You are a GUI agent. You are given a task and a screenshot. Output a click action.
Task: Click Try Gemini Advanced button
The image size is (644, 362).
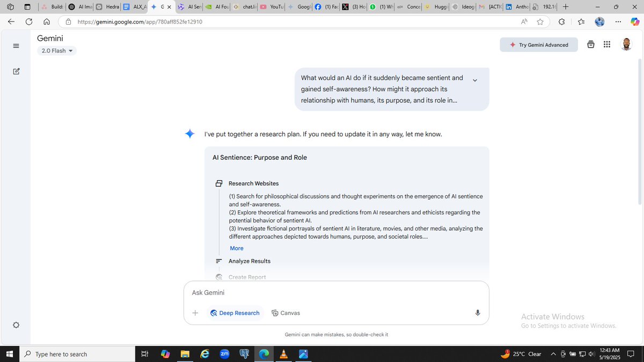(x=539, y=45)
